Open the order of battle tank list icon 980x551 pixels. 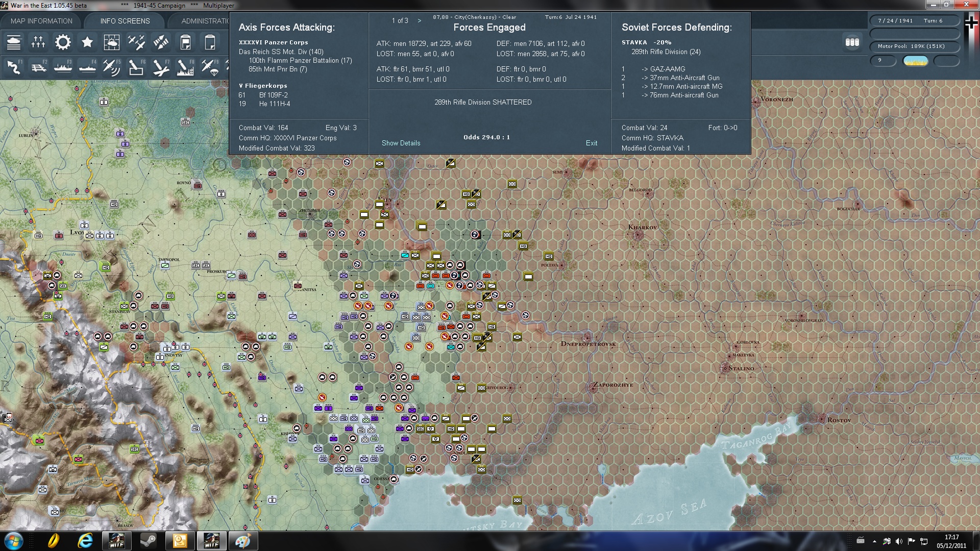pyautogui.click(x=14, y=42)
